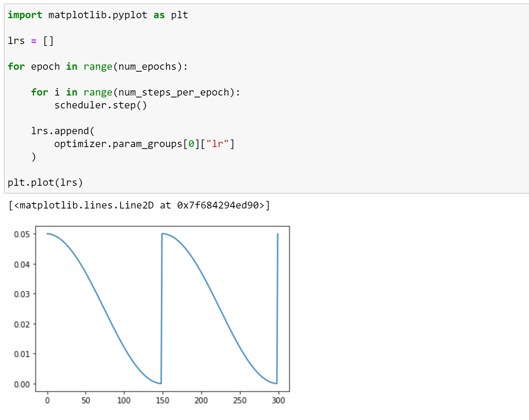The height and width of the screenshot is (420, 529).
Task: Click the plt.plot(lrs) line
Action: 45,183
